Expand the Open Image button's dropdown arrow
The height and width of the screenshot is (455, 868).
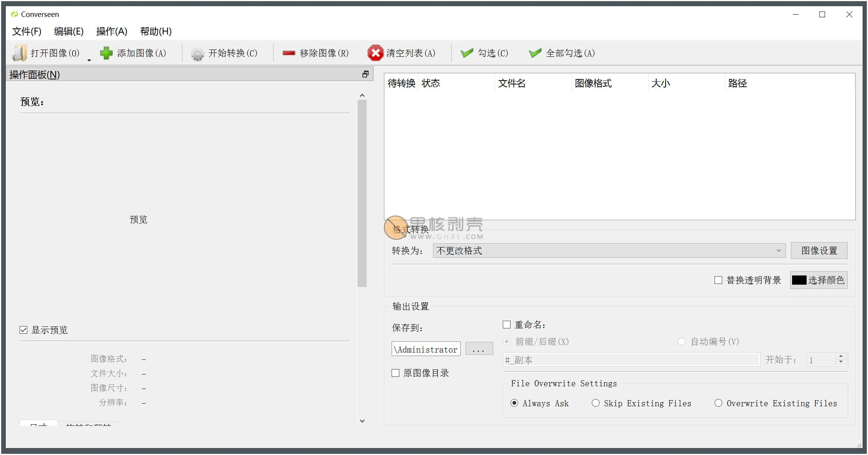89,60
